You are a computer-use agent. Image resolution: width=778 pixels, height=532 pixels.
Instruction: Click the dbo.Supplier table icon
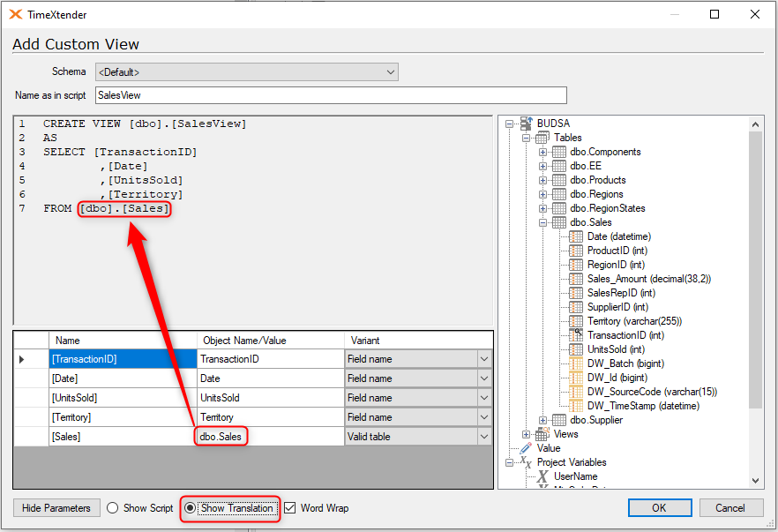559,420
